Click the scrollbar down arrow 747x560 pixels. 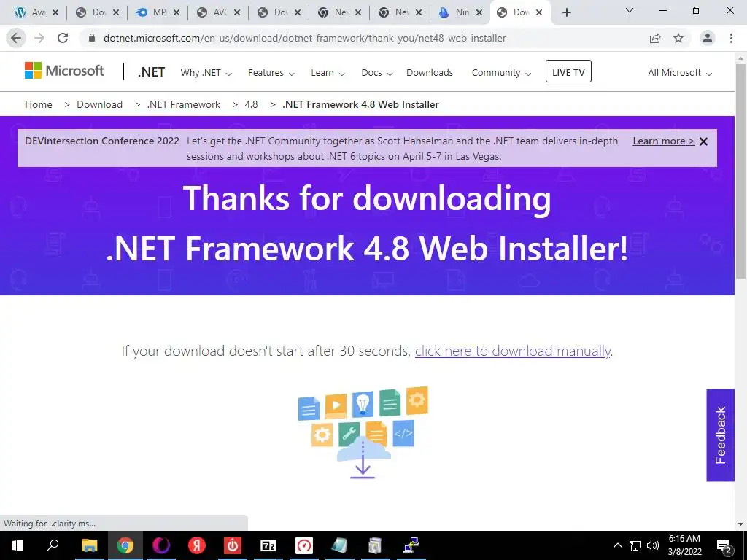point(741,524)
